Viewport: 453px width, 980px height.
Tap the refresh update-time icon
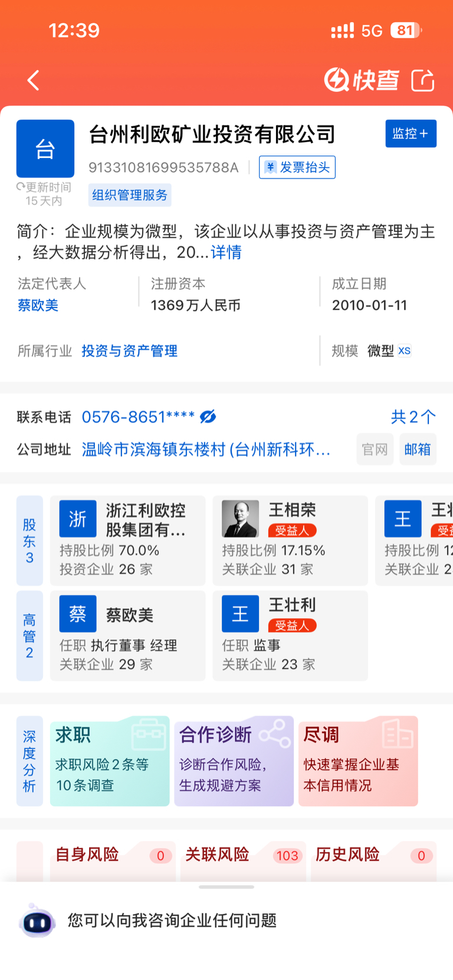coord(21,187)
